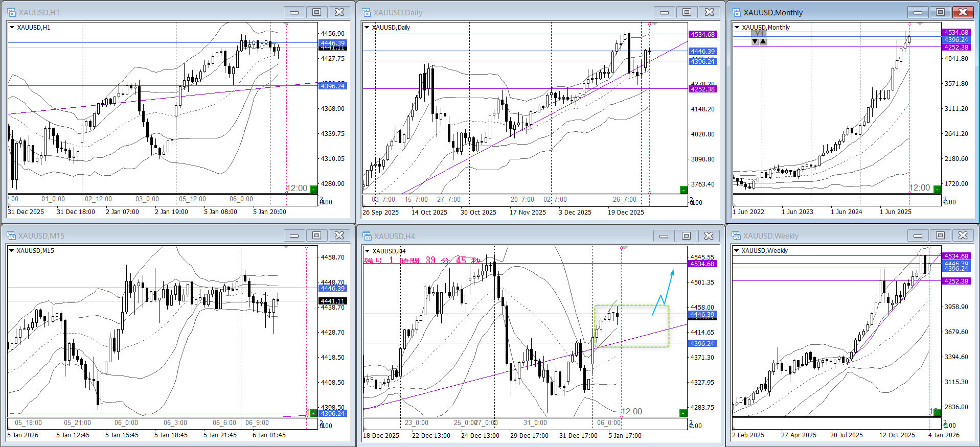Click the Y1 button on Monthly chart
Image resolution: width=980 pixels, height=447 pixels.
pyautogui.click(x=759, y=34)
